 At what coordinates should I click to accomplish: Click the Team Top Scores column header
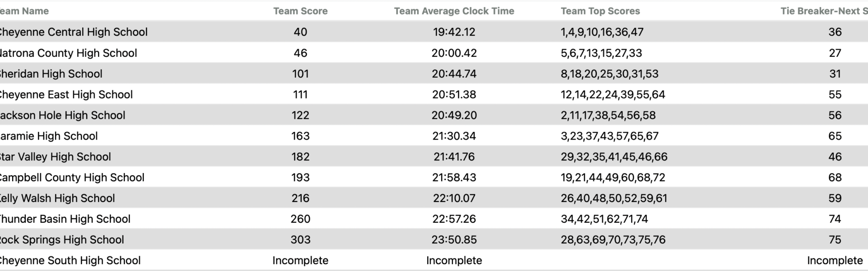[600, 11]
